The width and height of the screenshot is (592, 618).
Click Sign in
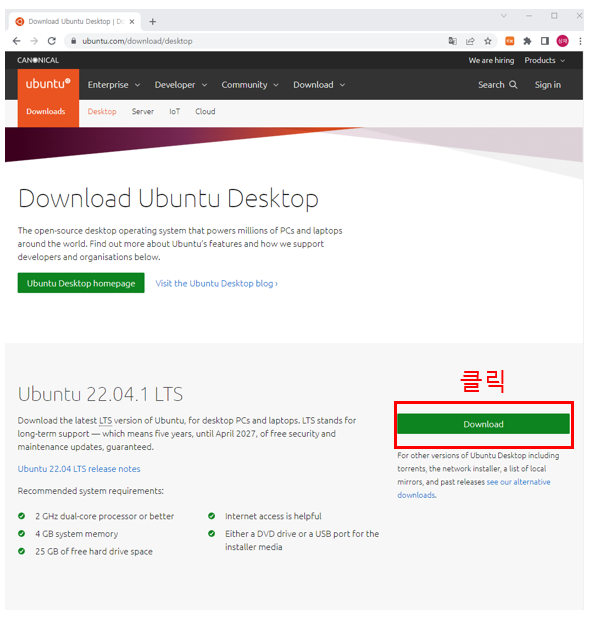pyautogui.click(x=547, y=85)
